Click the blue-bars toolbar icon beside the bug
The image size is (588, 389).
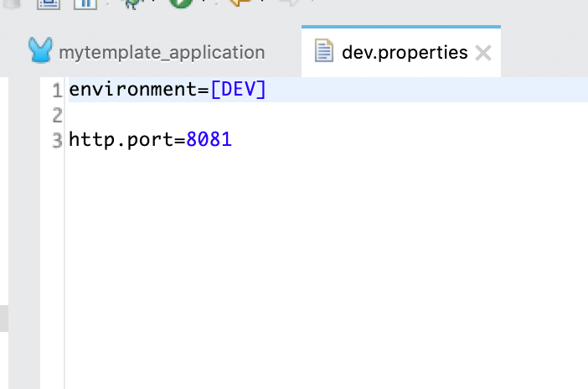tap(85, 3)
